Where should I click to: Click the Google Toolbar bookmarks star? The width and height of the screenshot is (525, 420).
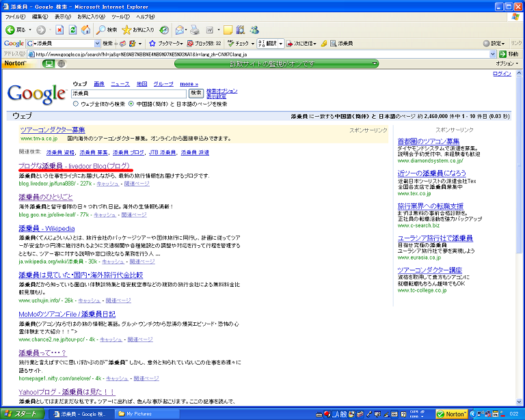(x=152, y=44)
